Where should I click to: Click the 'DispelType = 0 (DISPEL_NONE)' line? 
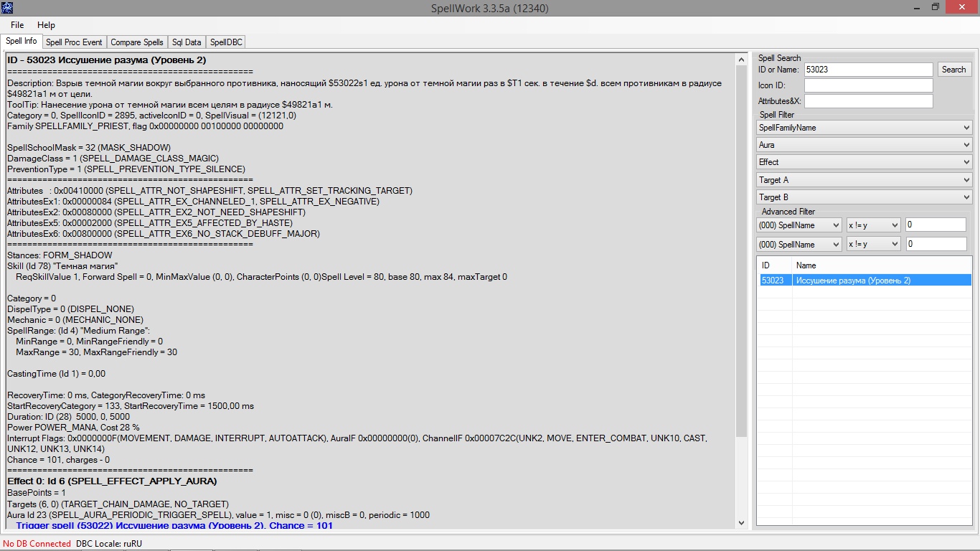click(69, 309)
